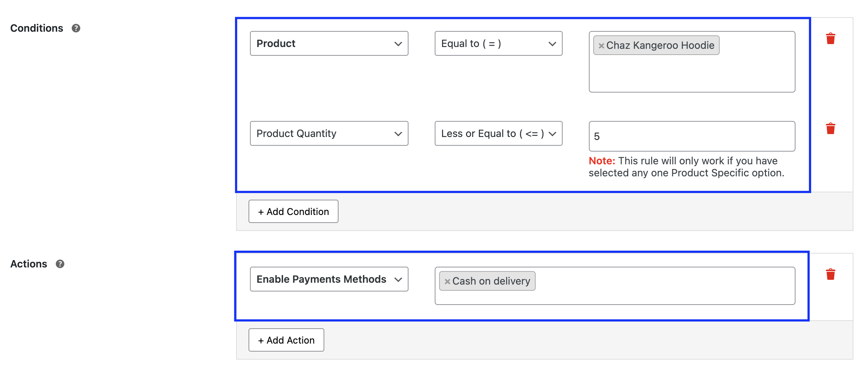Click the red Note: text

point(602,161)
